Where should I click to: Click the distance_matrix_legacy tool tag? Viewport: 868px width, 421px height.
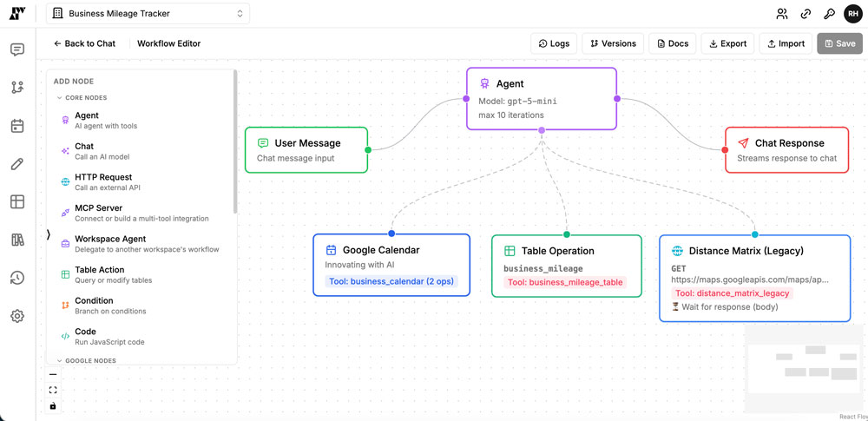[733, 293]
